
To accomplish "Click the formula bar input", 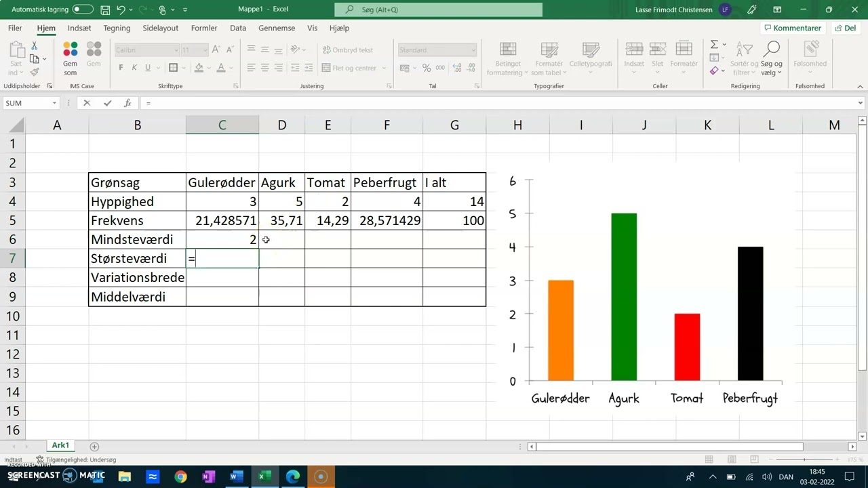I will [x=498, y=103].
